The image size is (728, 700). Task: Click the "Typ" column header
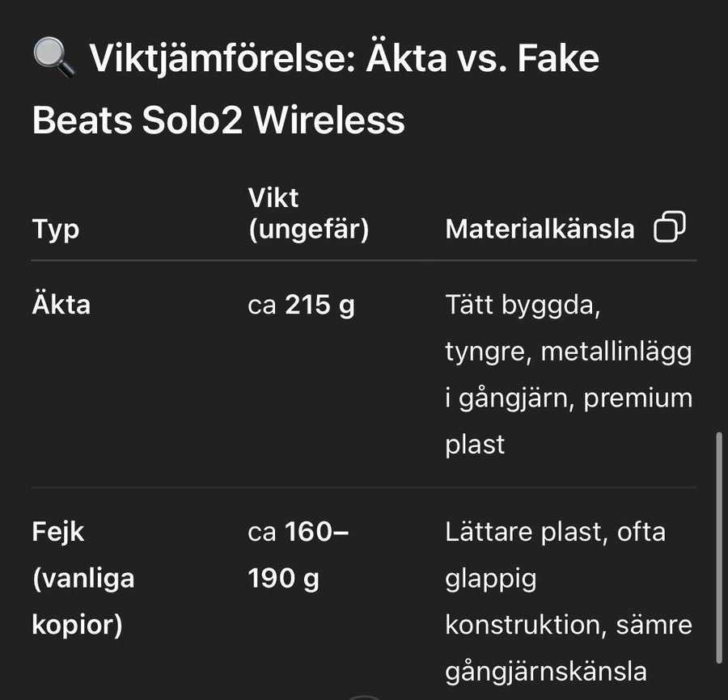[56, 230]
